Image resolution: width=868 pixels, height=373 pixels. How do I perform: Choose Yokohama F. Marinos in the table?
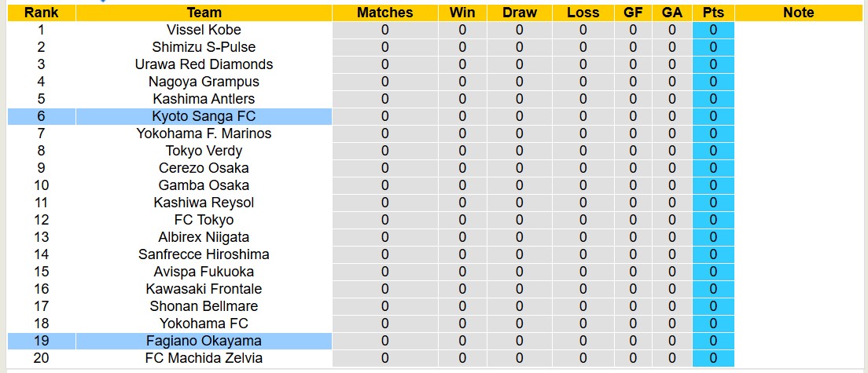pyautogui.click(x=204, y=133)
